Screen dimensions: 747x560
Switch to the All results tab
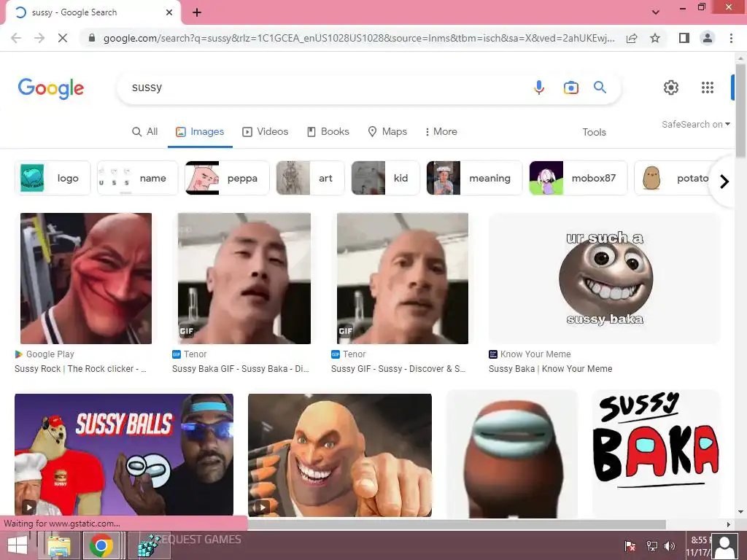click(145, 132)
